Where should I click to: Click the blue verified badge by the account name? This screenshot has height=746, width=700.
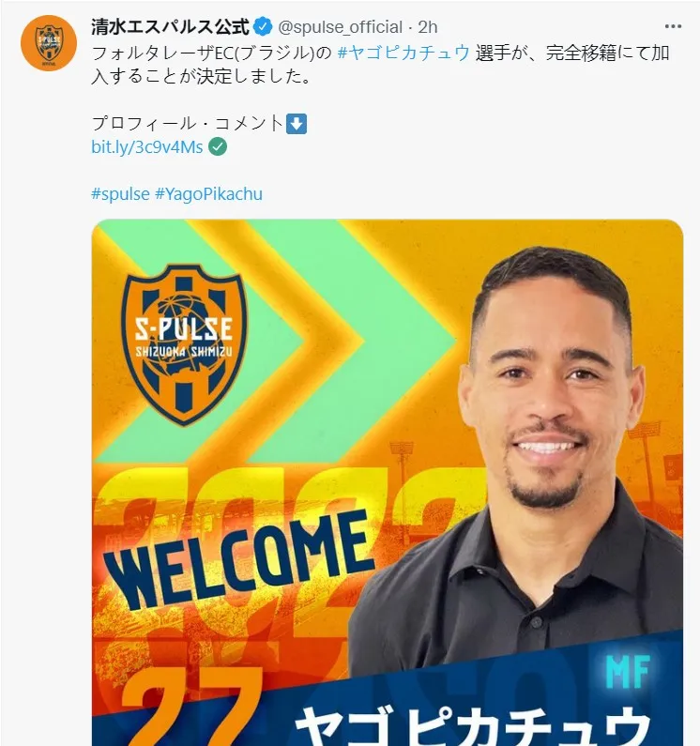click(263, 27)
